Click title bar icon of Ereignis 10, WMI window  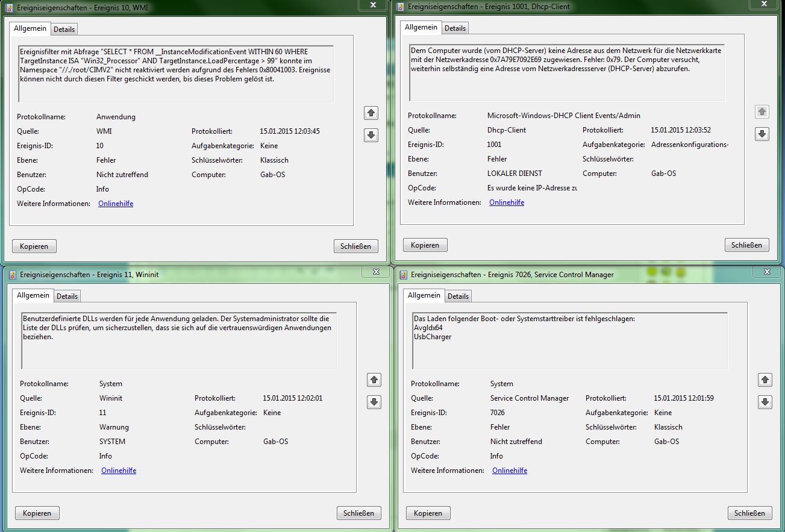click(x=10, y=7)
